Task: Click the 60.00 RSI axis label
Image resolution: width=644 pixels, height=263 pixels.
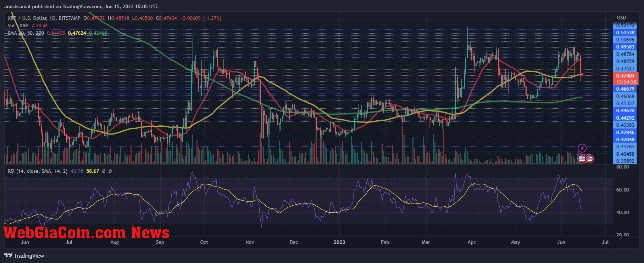Action: pos(623,190)
